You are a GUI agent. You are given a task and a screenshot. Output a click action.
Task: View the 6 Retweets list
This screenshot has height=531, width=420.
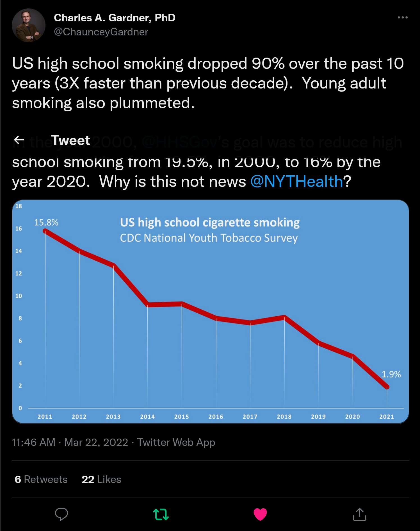[41, 479]
